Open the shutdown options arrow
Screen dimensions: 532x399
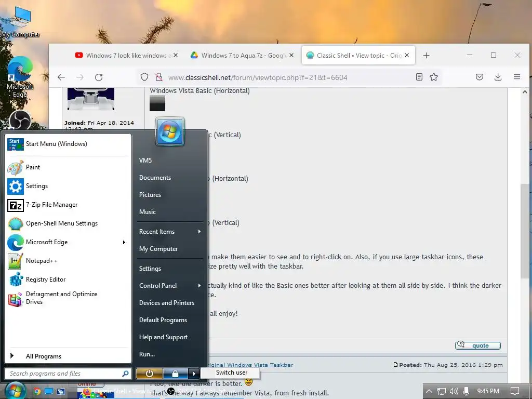click(194, 374)
